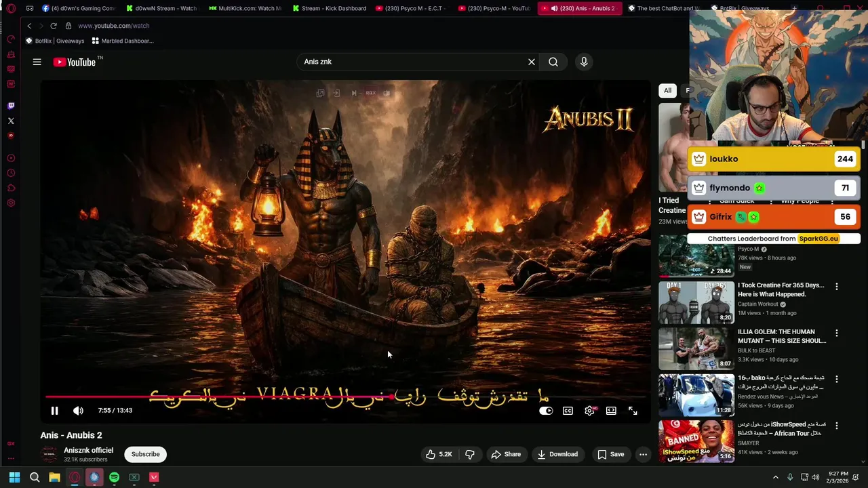Like the video with 5.2K likes
Screen dimensions: 868x488
(438, 454)
